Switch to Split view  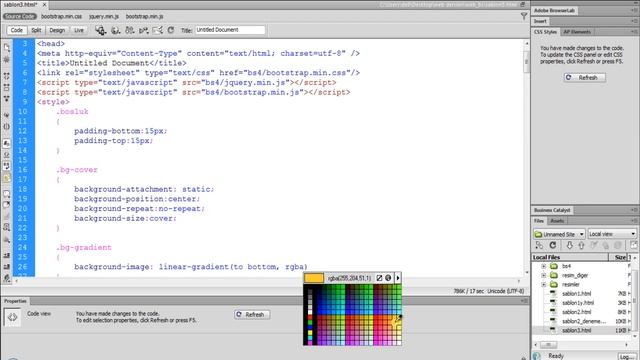click(x=36, y=30)
